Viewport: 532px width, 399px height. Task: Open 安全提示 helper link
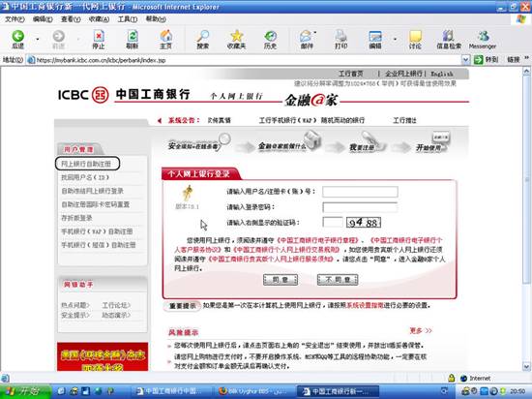tap(75, 315)
